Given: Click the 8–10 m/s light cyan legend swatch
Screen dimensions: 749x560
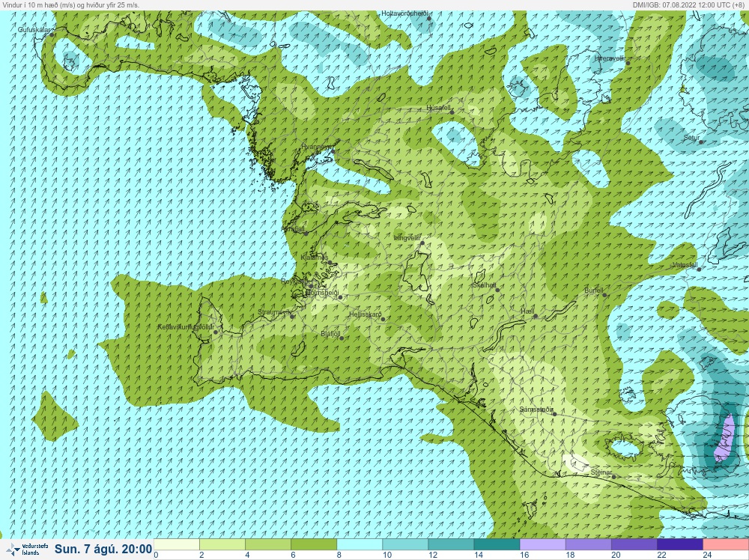Looking at the screenshot, I should 360,545.
